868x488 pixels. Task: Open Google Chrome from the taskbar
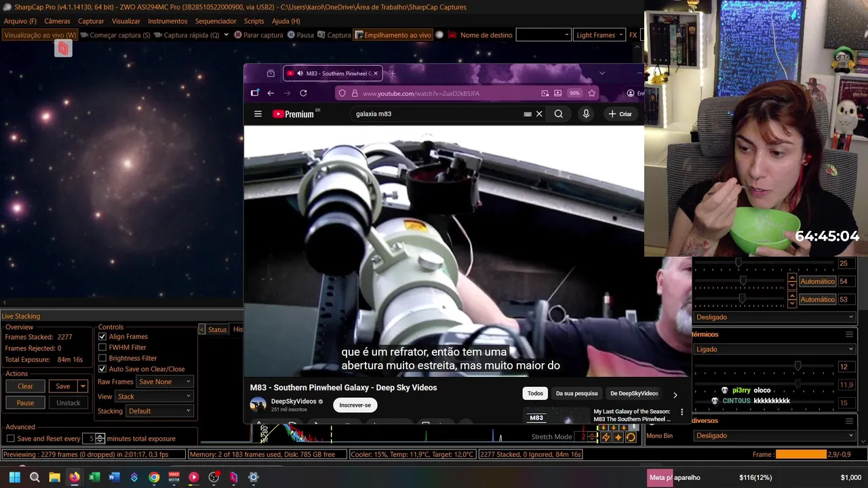pos(154,477)
